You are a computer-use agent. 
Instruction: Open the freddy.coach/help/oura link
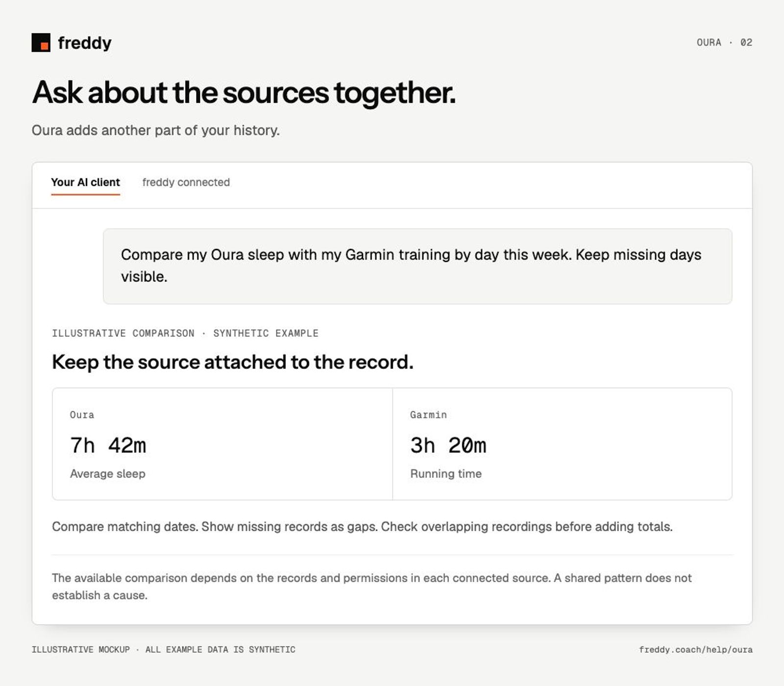695,649
